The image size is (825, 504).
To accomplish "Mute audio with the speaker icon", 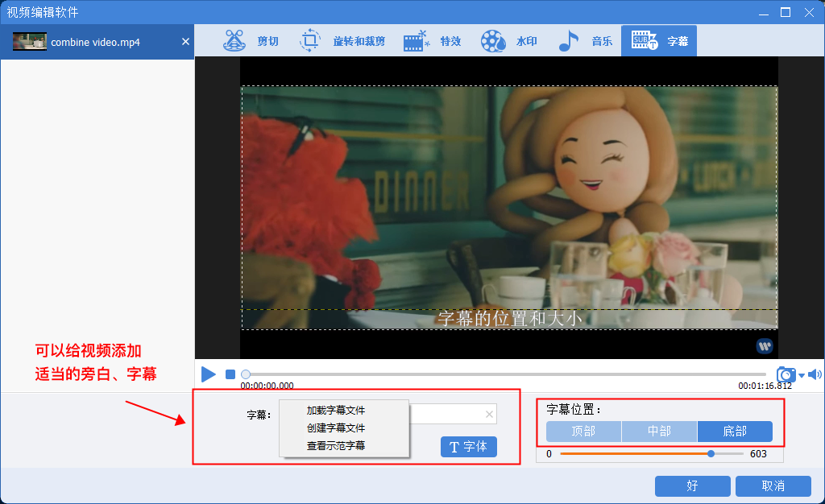I will point(815,374).
